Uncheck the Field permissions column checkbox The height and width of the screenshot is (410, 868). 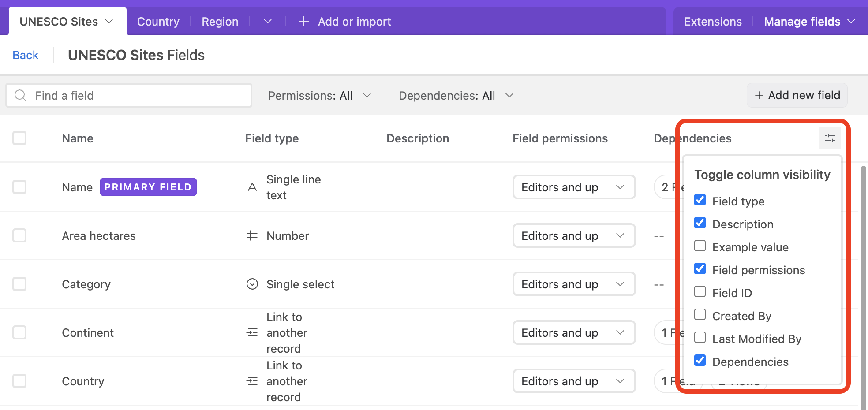click(x=700, y=269)
